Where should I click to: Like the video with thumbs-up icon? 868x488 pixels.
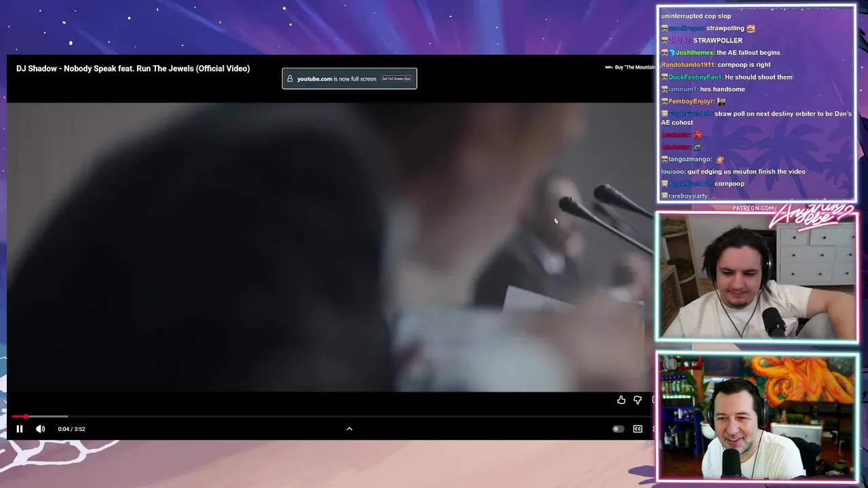pyautogui.click(x=621, y=401)
